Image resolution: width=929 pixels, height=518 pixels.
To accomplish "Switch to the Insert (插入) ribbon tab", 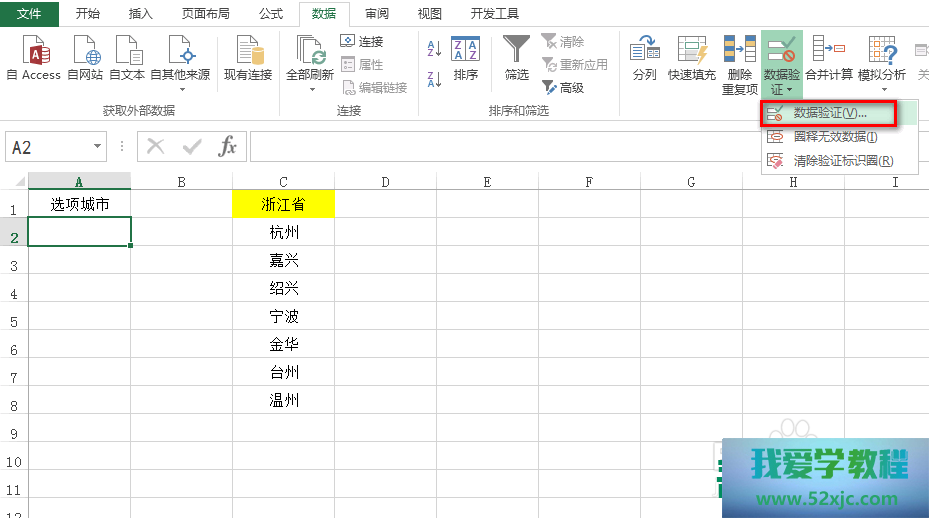I will (141, 14).
